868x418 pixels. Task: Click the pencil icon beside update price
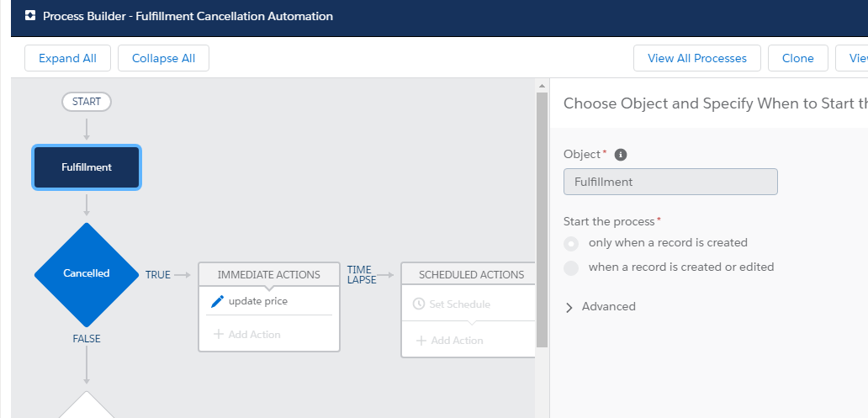pyautogui.click(x=217, y=301)
